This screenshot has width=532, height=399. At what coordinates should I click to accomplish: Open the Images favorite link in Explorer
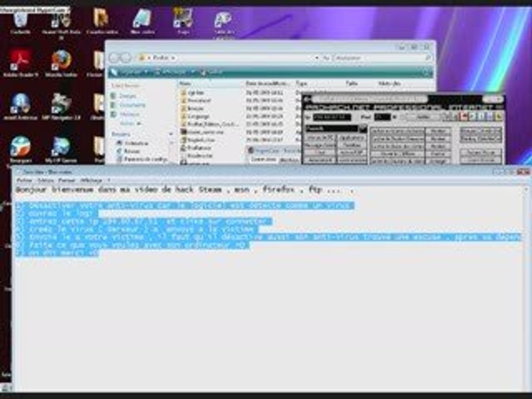tap(124, 96)
